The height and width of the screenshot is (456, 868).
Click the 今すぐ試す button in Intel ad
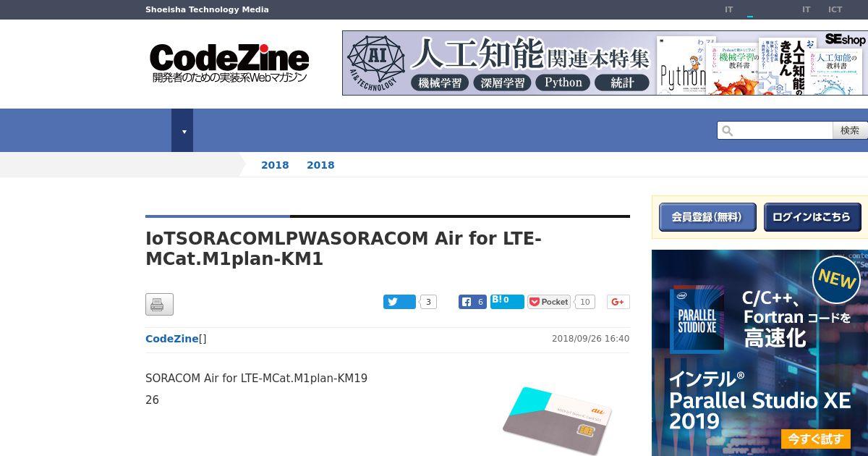[x=815, y=439]
